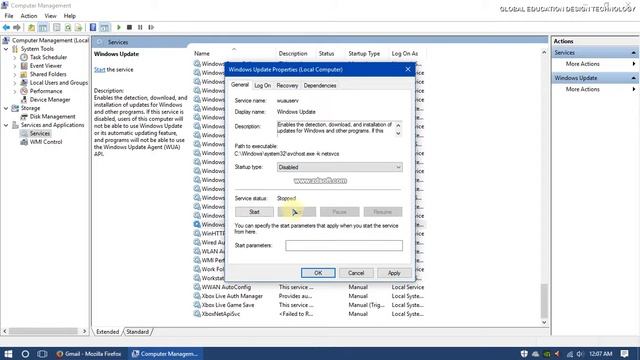The image size is (640, 360).
Task: Click the Start parameters input field
Action: pyautogui.click(x=344, y=245)
